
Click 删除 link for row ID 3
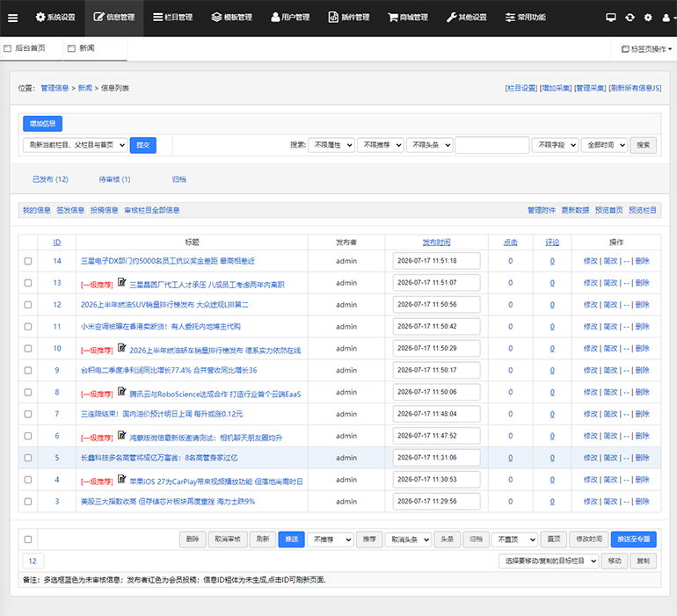[643, 502]
